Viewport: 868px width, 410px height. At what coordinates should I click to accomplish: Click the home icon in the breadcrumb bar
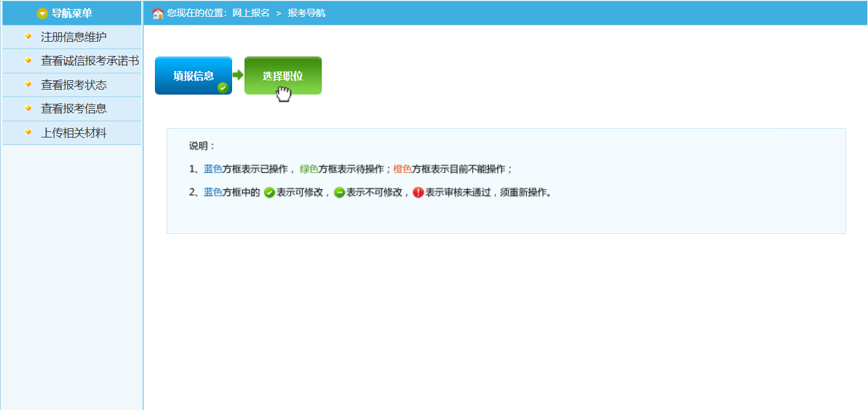158,13
